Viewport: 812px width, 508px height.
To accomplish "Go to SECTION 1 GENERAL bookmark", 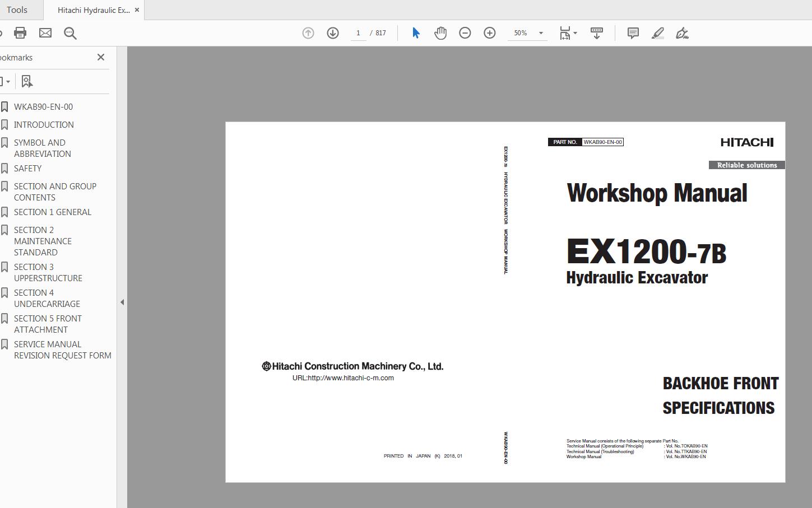I will (53, 212).
